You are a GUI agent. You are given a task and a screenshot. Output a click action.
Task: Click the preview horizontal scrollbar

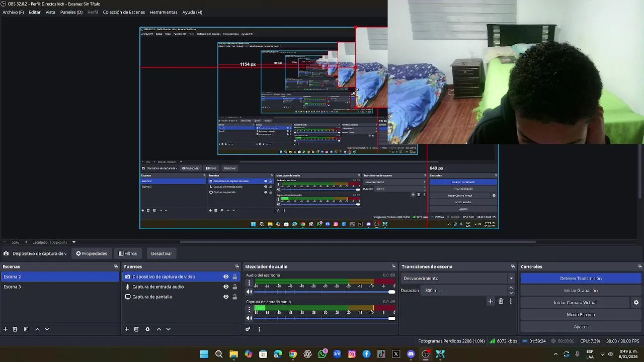click(x=358, y=242)
